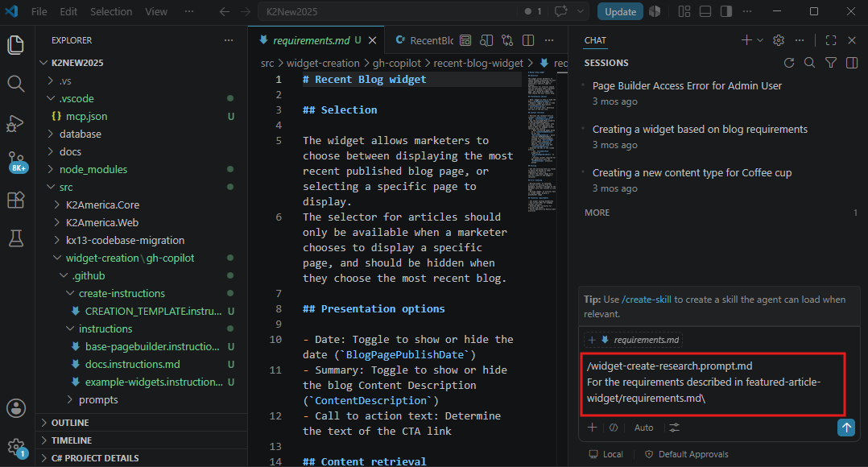Send the chat message with arrow button
The width and height of the screenshot is (868, 467).
pyautogui.click(x=845, y=428)
